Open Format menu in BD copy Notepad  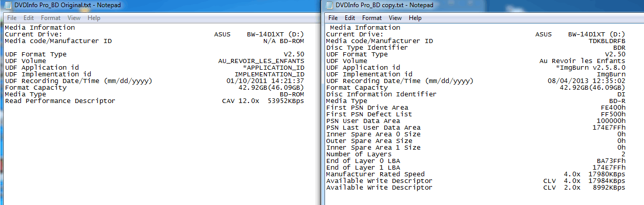(372, 17)
